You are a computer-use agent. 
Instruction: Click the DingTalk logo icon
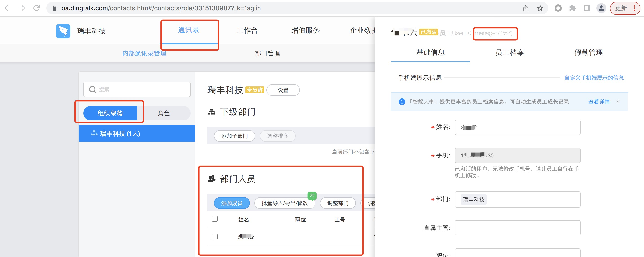(x=63, y=31)
